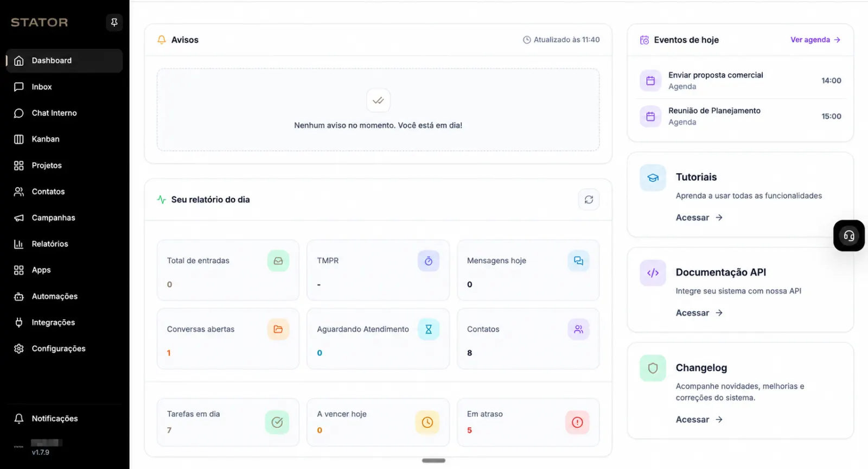Open the Em atraso tasks card
Viewport: 868px width, 469px height.
coord(528,422)
